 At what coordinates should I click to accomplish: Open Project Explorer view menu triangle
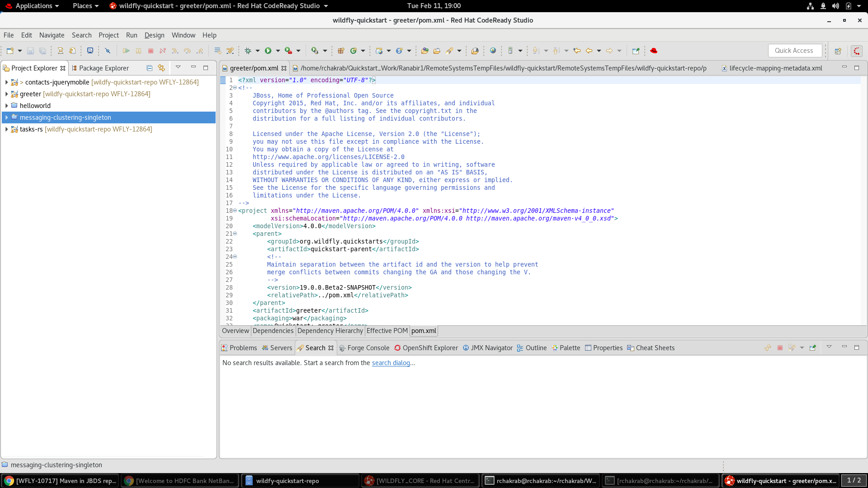coord(178,67)
